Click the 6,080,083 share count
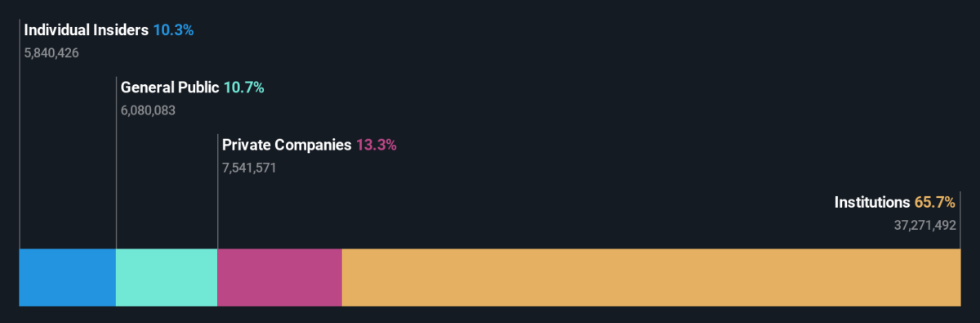 (x=149, y=110)
